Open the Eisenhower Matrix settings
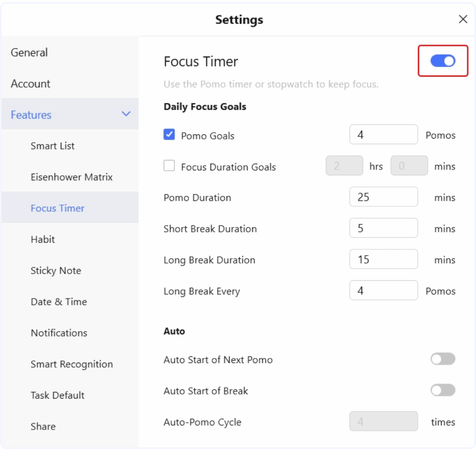 tap(72, 177)
